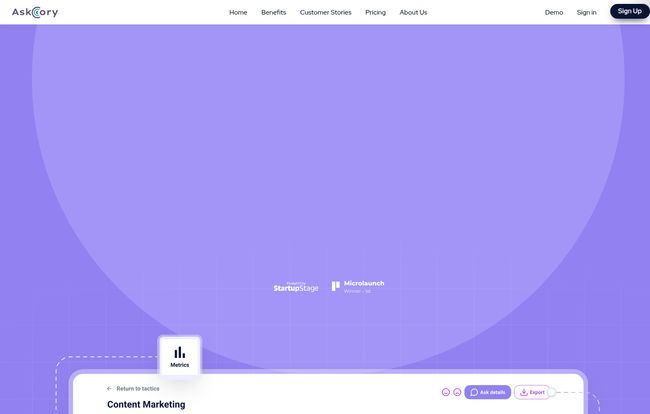The width and height of the screenshot is (650, 414).
Task: Open the About Us page
Action: (413, 12)
